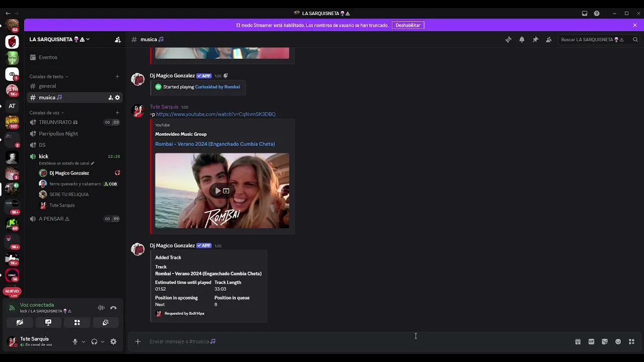Collapse the Canales de voz category

(47, 113)
